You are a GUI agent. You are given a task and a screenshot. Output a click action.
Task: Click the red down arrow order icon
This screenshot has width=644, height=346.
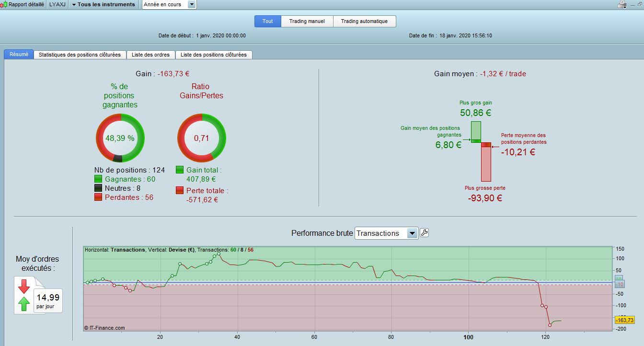tap(24, 287)
